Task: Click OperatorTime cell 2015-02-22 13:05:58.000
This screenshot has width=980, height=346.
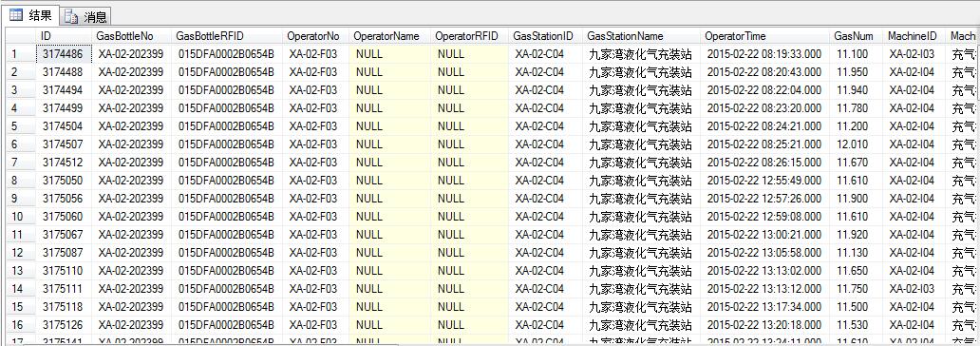Action: (x=765, y=254)
